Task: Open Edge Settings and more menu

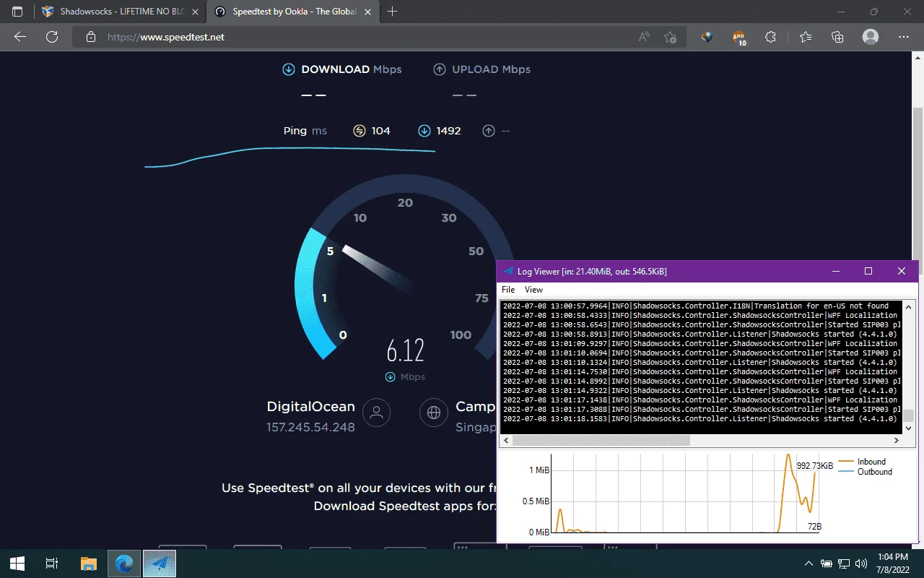Action: (904, 37)
